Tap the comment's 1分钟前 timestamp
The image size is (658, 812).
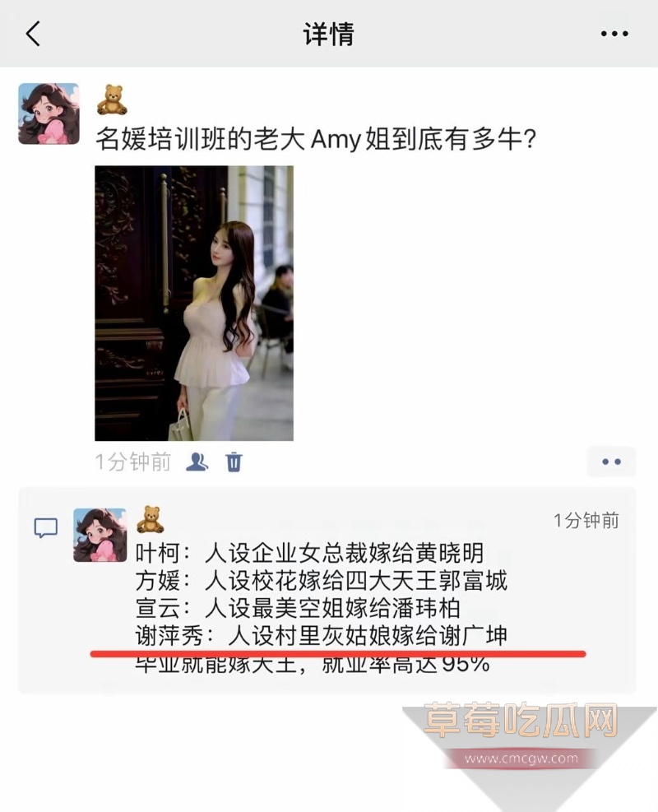(586, 521)
